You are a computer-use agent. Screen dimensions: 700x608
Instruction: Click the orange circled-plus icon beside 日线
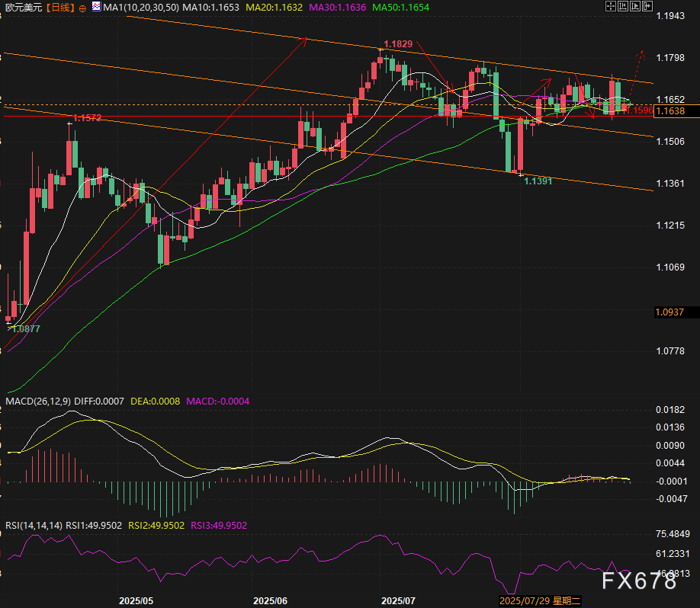coord(82,7)
